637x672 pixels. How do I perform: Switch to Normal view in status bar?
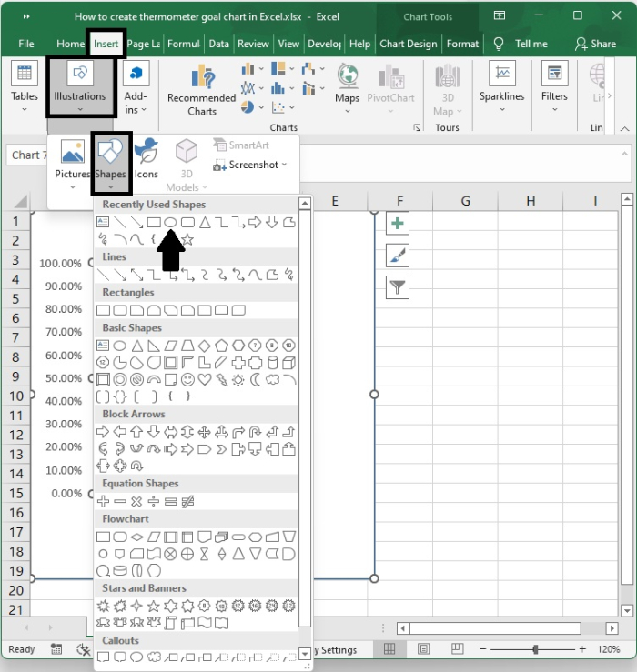click(x=389, y=649)
